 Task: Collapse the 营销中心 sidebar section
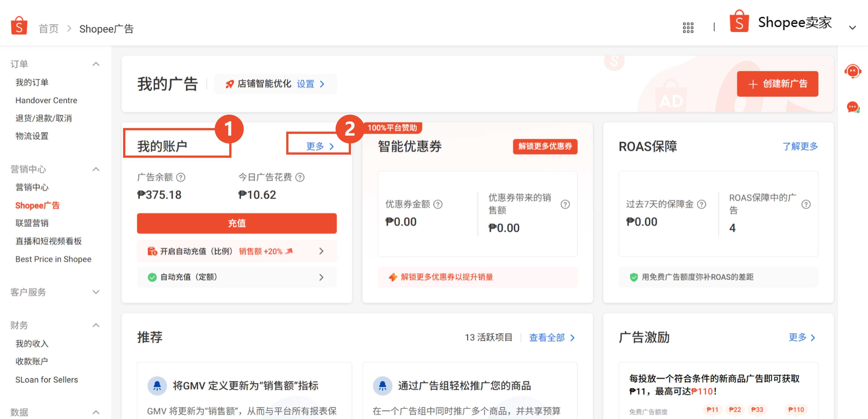point(96,169)
